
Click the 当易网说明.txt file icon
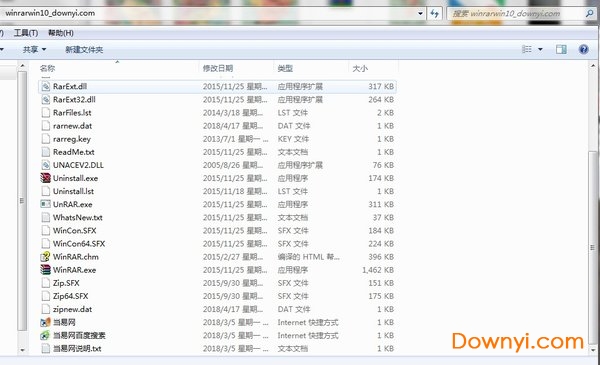(x=46, y=348)
